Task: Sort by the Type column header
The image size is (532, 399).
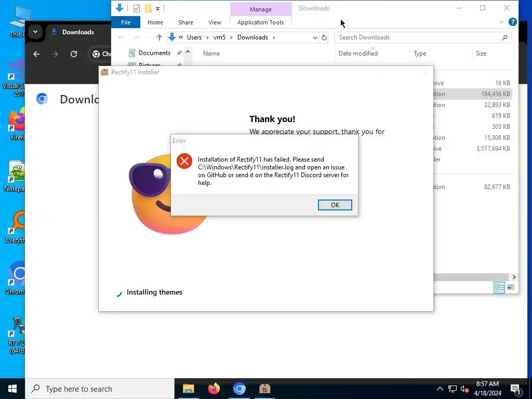Action: tap(420, 54)
